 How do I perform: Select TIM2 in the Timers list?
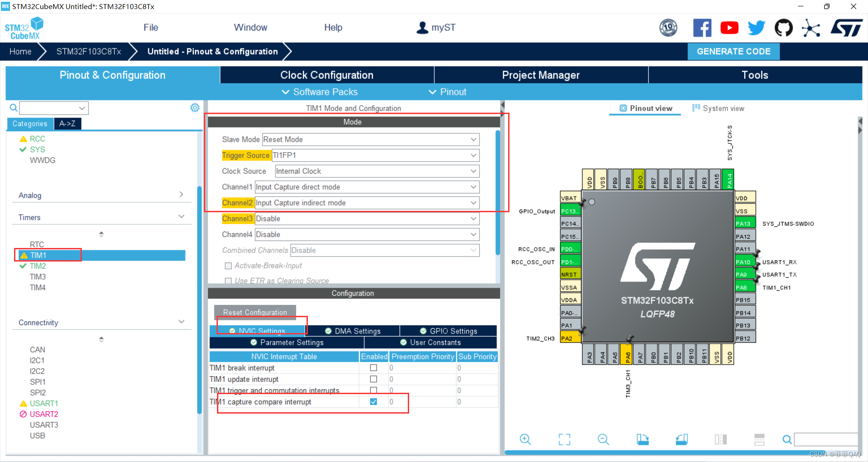tap(38, 266)
